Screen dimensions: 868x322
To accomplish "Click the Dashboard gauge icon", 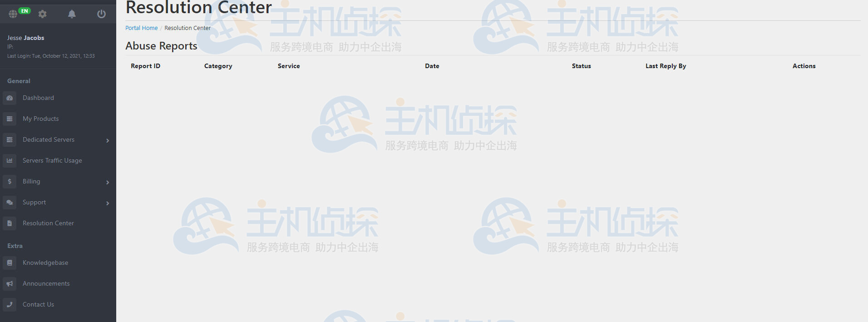I will 10,98.
